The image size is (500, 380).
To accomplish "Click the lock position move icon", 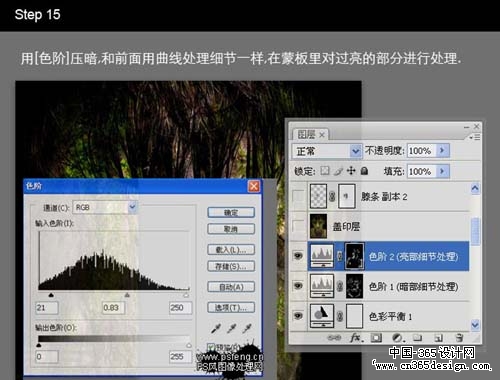I will coord(351,171).
